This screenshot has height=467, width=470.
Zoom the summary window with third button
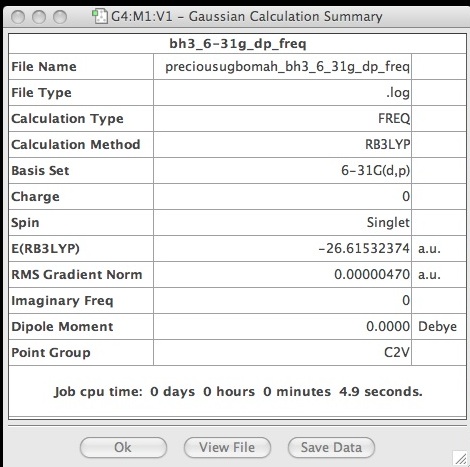point(60,17)
